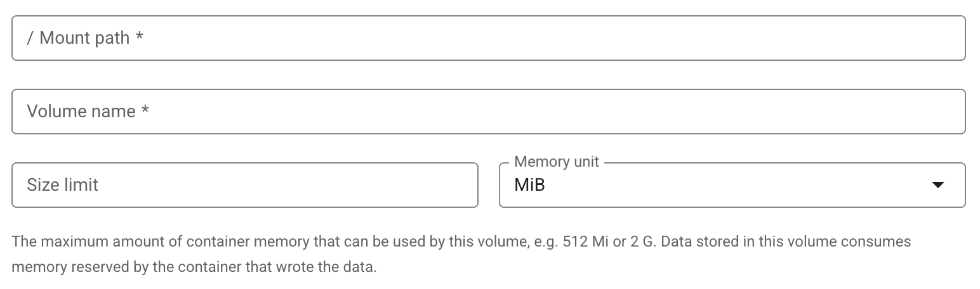Click the Volume name placeholder label
980x289 pixels.
[x=81, y=112]
